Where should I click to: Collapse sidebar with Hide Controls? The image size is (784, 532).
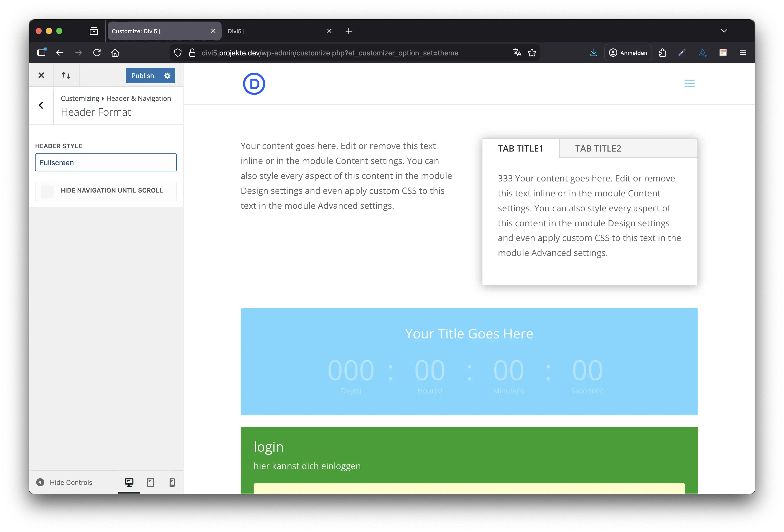pos(64,482)
